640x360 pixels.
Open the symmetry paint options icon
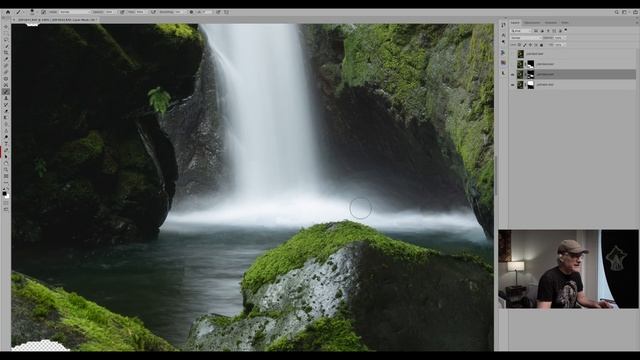coord(227,12)
